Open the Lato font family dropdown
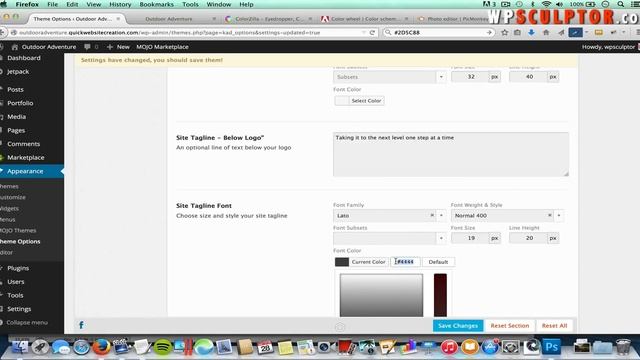640x360 pixels. pyautogui.click(x=441, y=216)
